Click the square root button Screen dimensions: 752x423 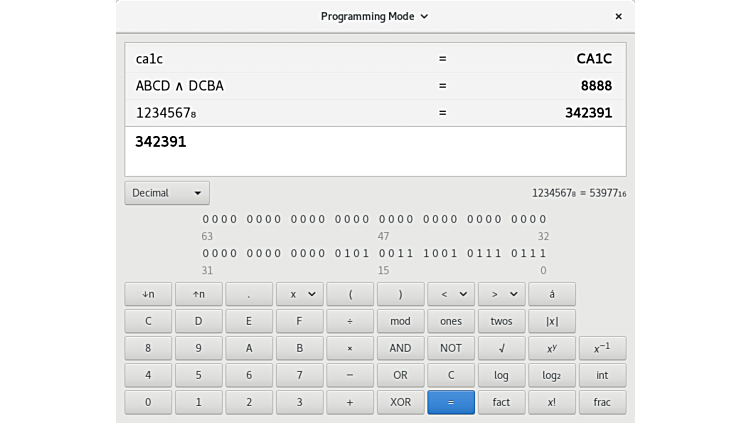click(501, 348)
